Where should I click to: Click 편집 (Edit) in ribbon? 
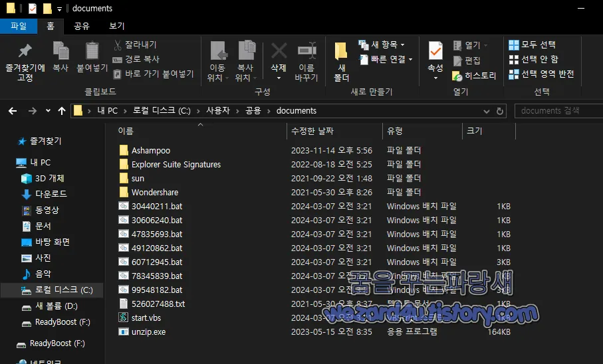(x=467, y=60)
